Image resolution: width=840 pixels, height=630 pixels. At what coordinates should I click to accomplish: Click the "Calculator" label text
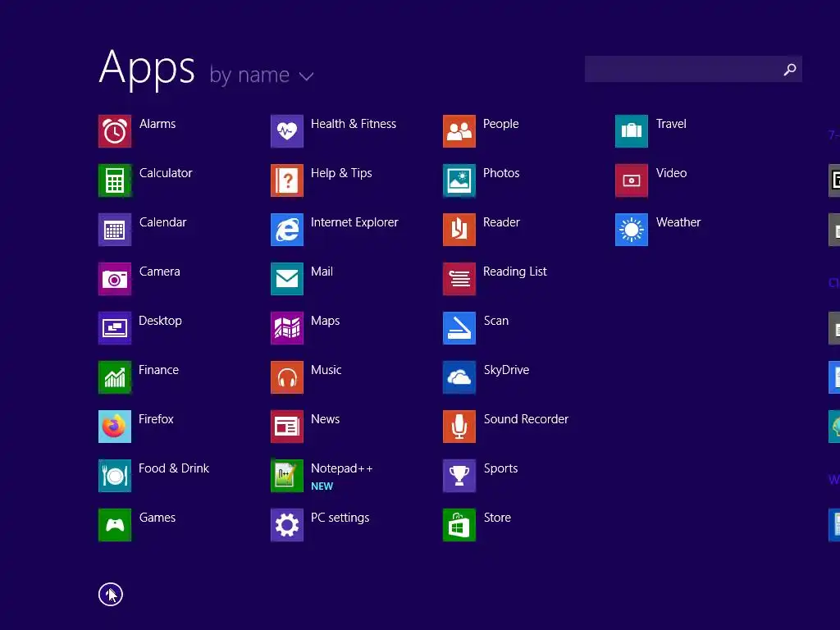click(x=166, y=173)
